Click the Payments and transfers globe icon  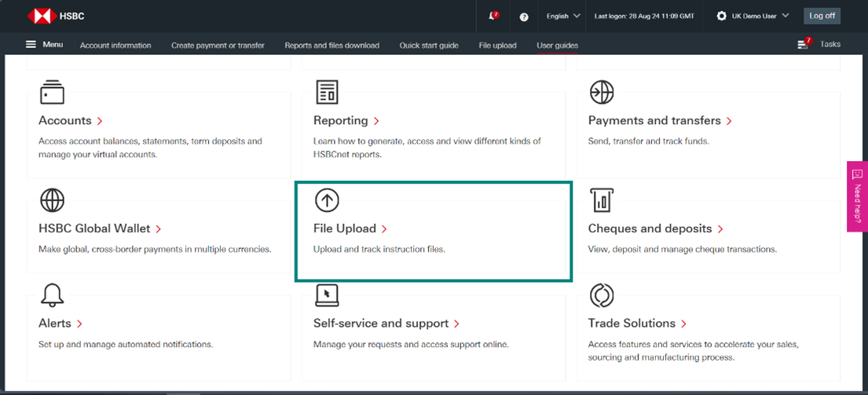[601, 92]
